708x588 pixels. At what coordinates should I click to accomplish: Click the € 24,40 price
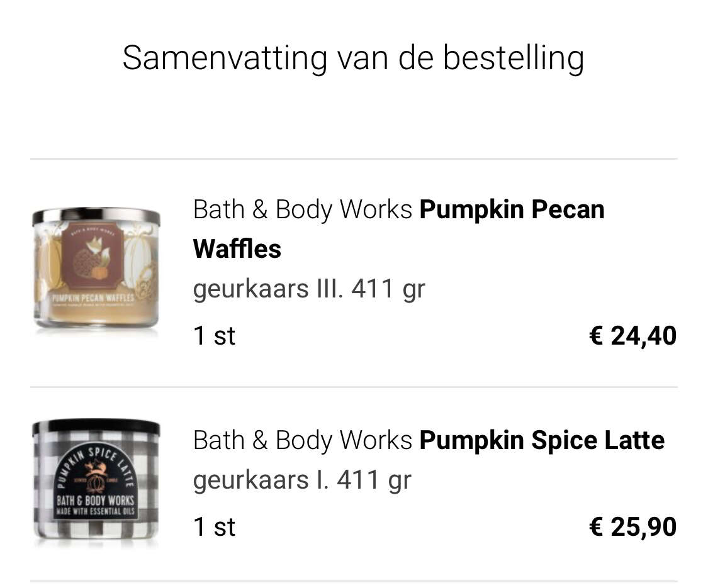tap(633, 336)
